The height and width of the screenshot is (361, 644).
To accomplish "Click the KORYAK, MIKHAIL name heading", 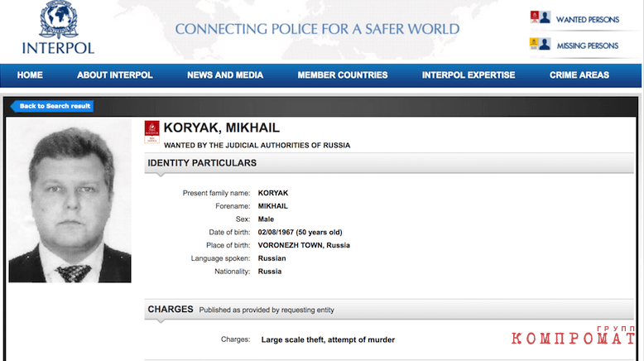I will click(221, 128).
